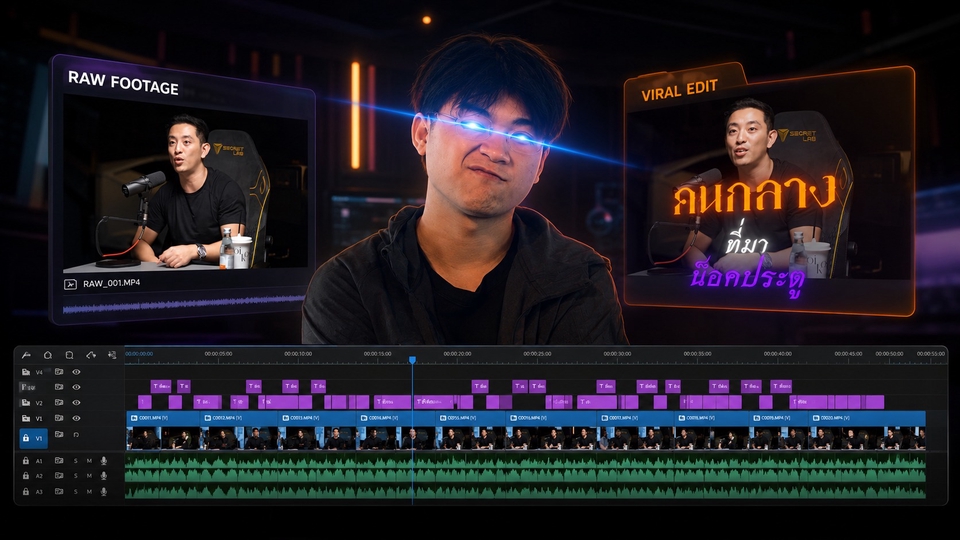Toggle the A3 track lock
960x540 pixels.
[x=26, y=491]
